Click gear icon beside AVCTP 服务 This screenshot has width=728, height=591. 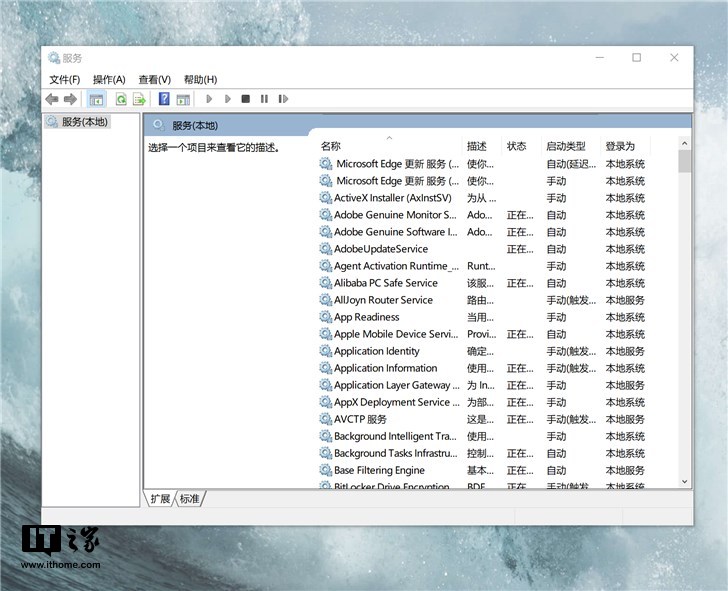click(325, 419)
